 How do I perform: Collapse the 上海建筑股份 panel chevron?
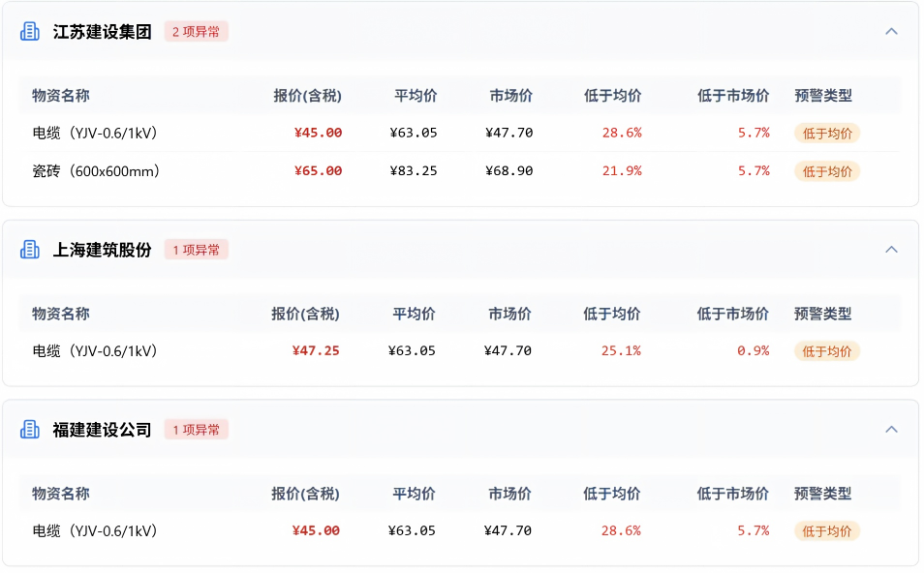[x=891, y=250]
